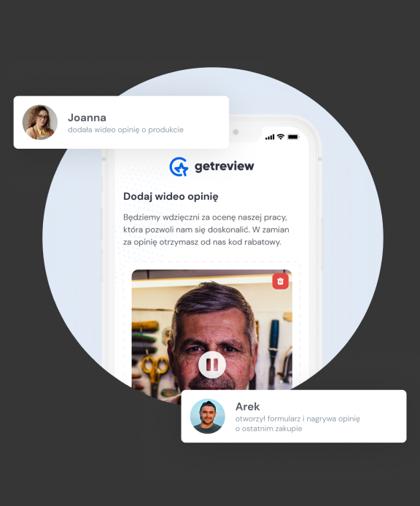Click the Wi-Fi status icon

(x=281, y=137)
